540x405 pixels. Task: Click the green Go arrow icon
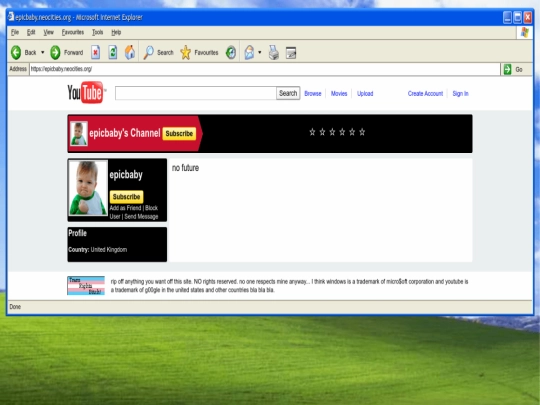507,69
